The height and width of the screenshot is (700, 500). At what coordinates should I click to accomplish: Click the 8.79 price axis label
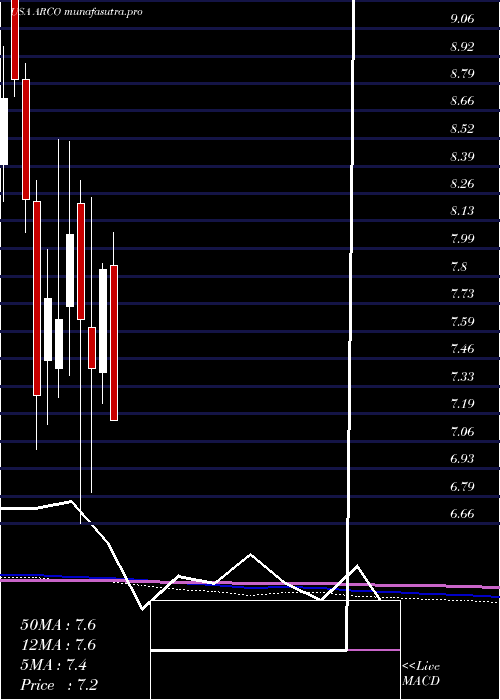tap(462, 74)
